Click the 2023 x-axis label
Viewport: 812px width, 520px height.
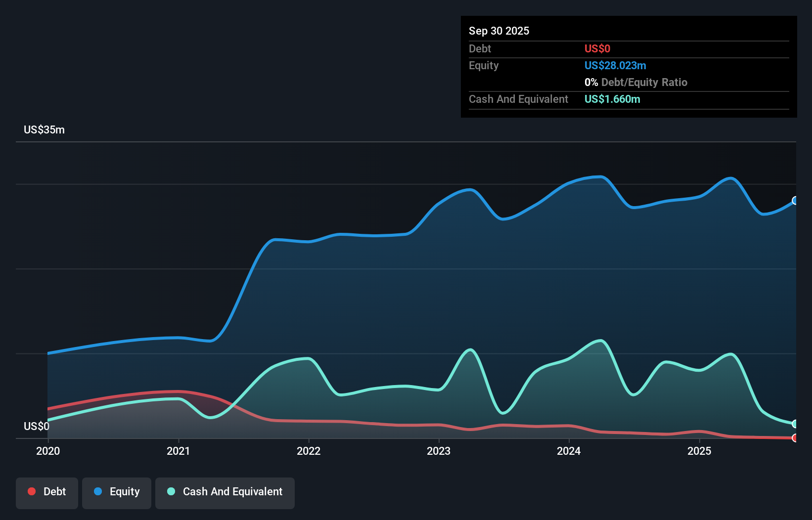(439, 451)
